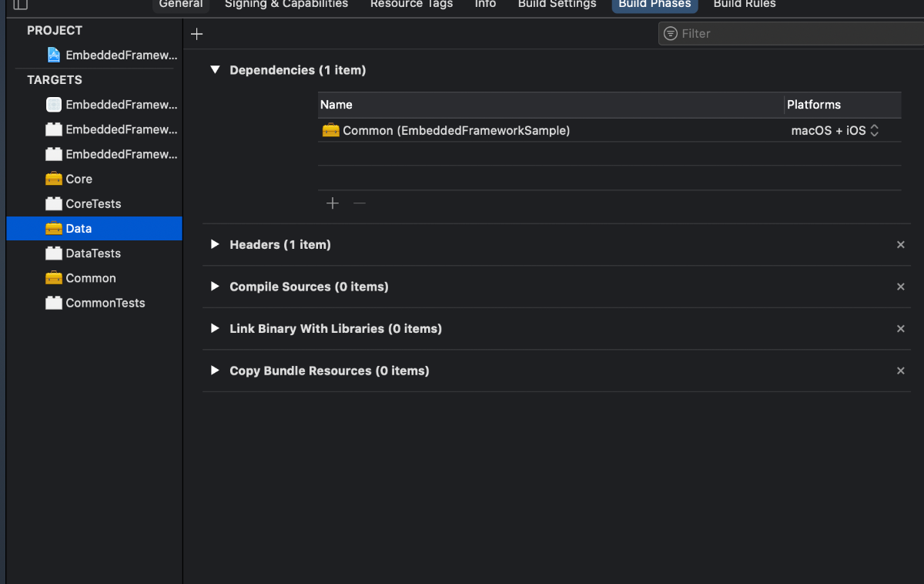Expand the Compile Sources section
This screenshot has height=584, width=924.
(x=216, y=287)
